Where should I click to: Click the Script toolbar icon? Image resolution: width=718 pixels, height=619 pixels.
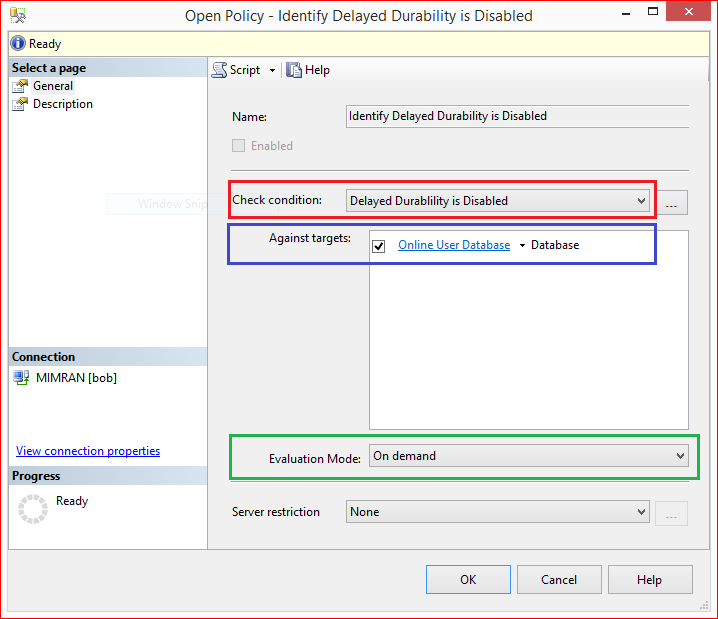[x=220, y=70]
